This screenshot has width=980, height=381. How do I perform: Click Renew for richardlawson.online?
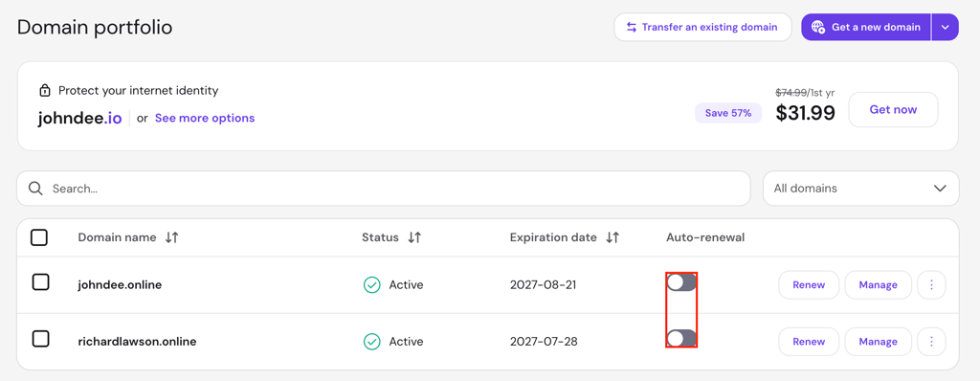pyautogui.click(x=809, y=342)
